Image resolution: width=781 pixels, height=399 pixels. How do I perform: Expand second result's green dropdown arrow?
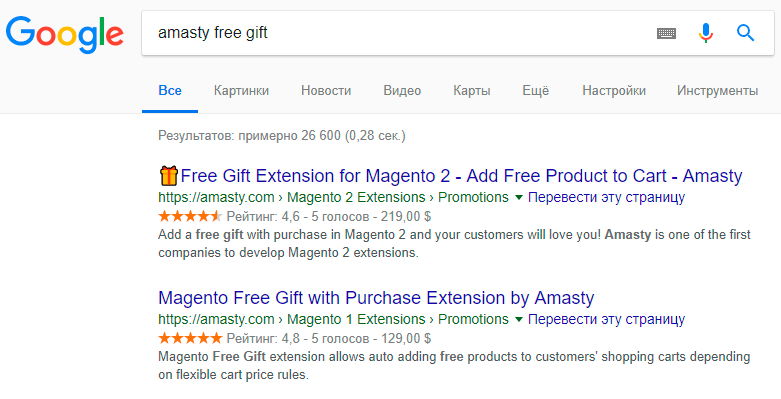pyautogui.click(x=518, y=320)
